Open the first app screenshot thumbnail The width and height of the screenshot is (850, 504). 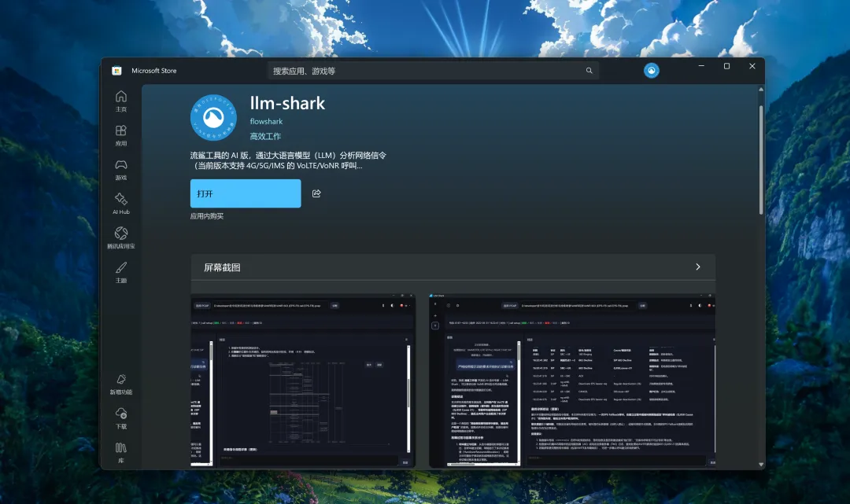303,381
